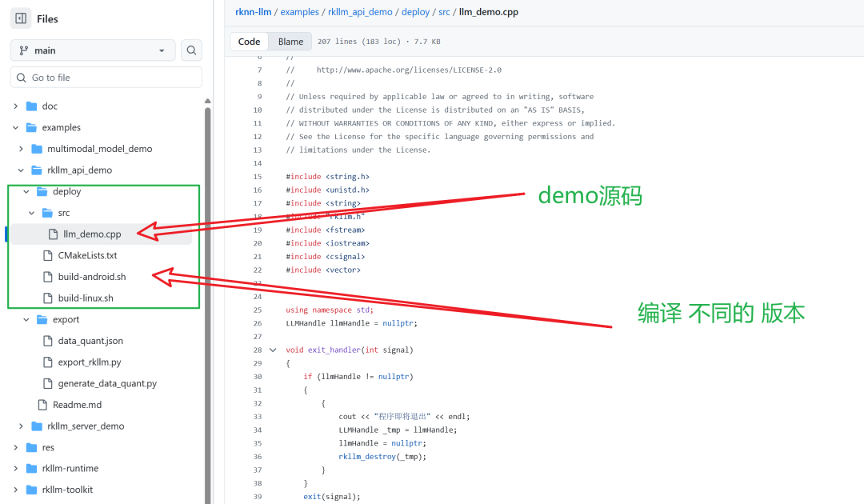This screenshot has width=864, height=504.
Task: Click the search magnifier button
Action: tap(191, 50)
